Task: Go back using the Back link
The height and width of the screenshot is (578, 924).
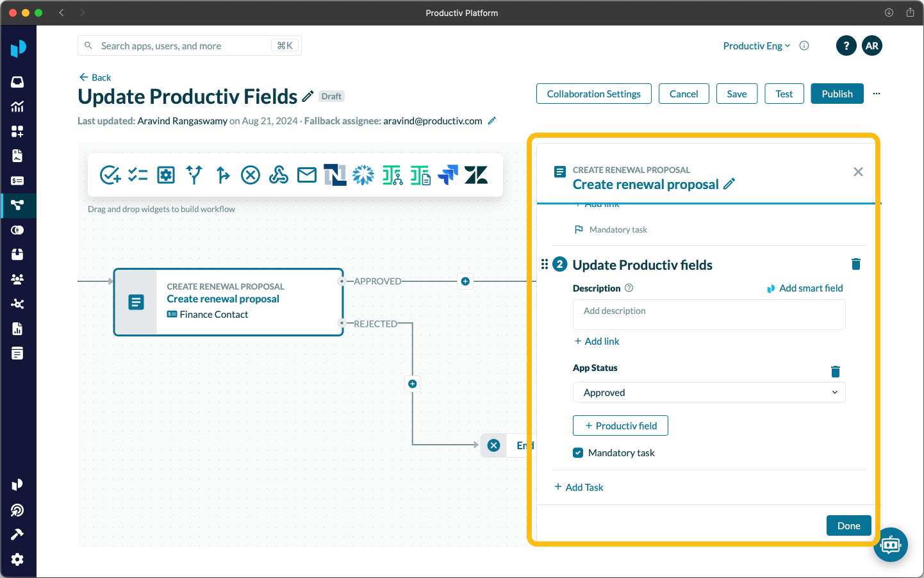Action: [95, 78]
